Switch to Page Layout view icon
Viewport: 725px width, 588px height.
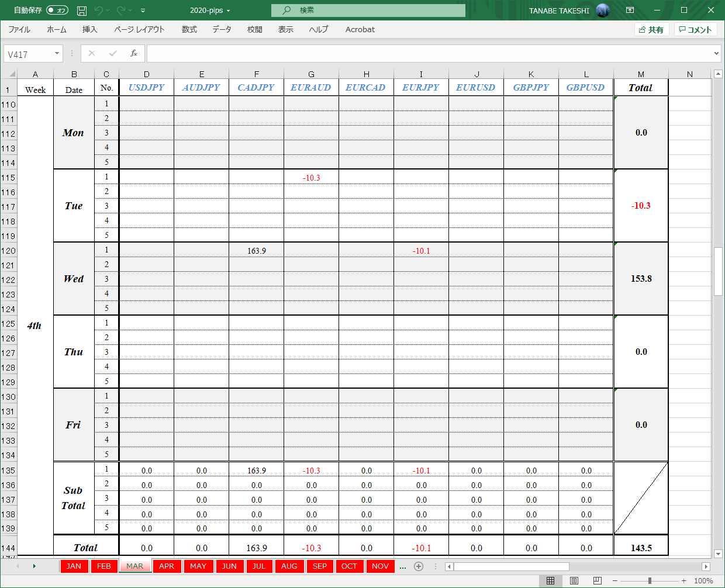tap(574, 580)
